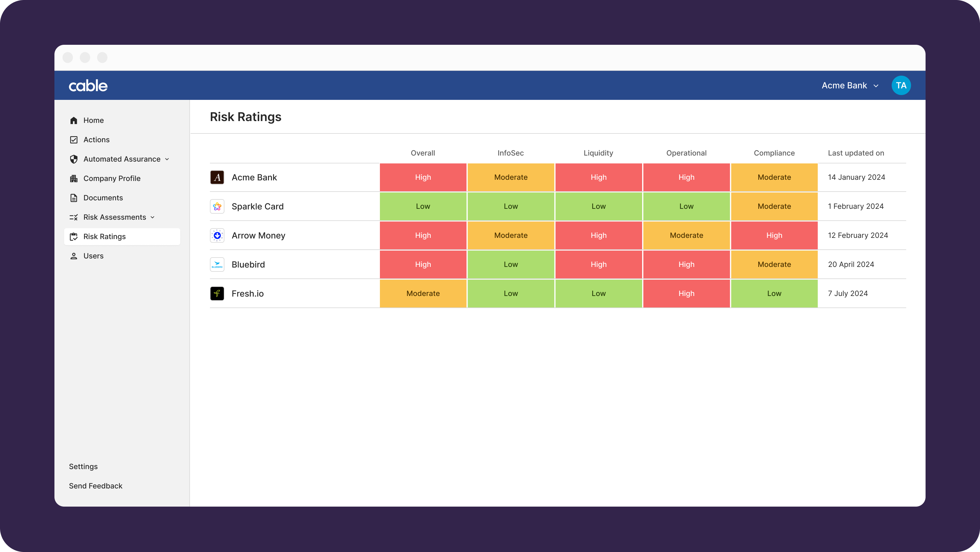Click the cable logo in header
This screenshot has height=552, width=980.
tap(88, 86)
